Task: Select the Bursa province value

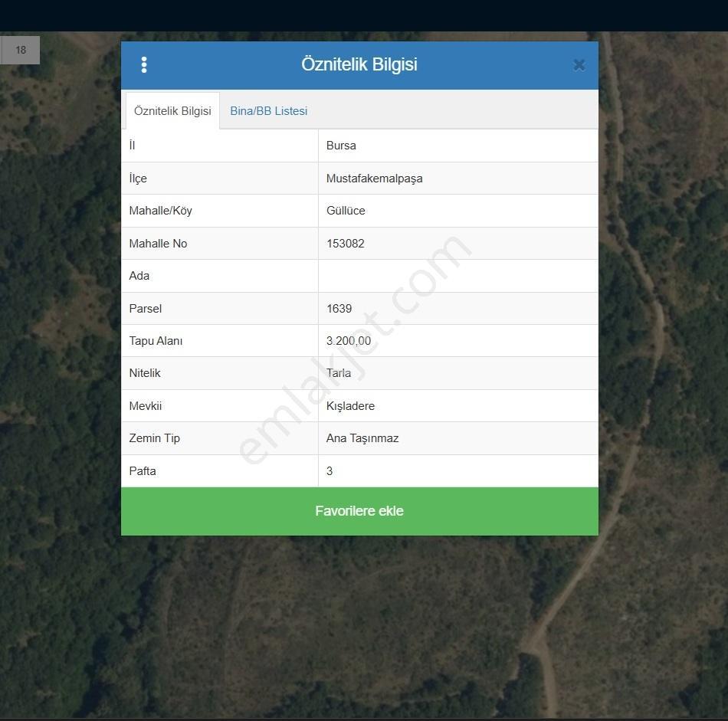Action: [x=341, y=146]
